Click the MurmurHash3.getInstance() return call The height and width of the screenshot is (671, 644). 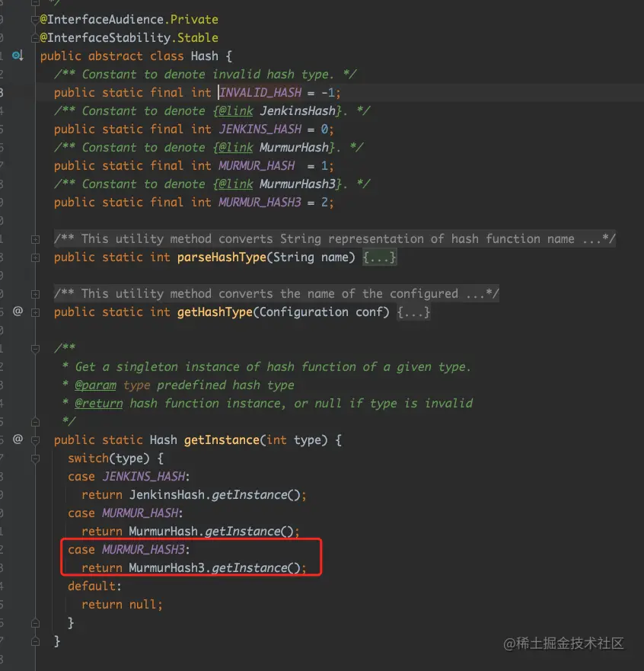(x=194, y=568)
